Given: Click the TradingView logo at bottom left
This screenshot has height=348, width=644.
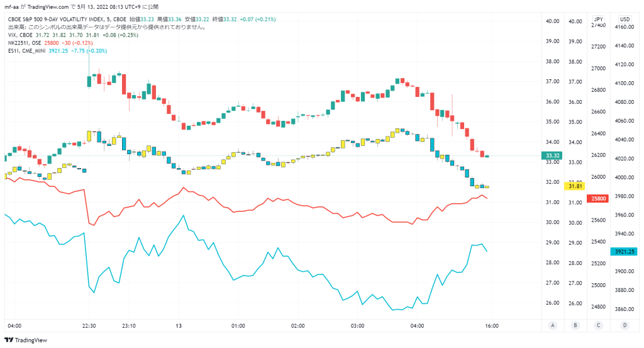Looking at the screenshot, I should pyautogui.click(x=26, y=340).
